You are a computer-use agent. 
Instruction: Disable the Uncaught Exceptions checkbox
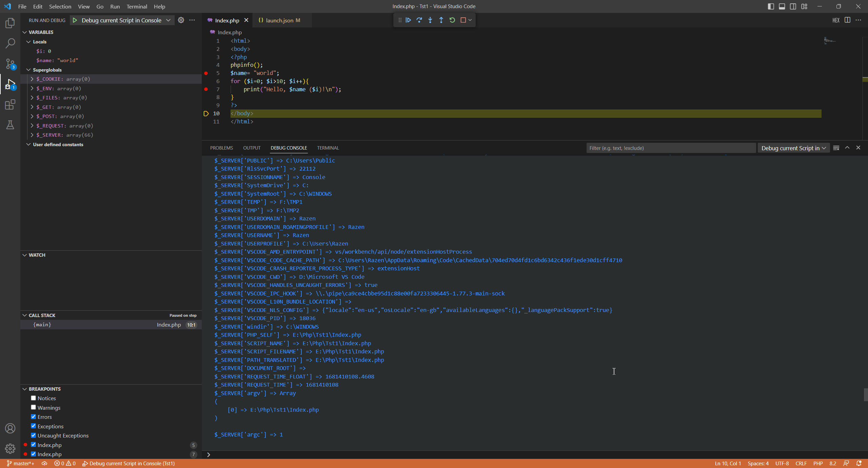pos(33,435)
